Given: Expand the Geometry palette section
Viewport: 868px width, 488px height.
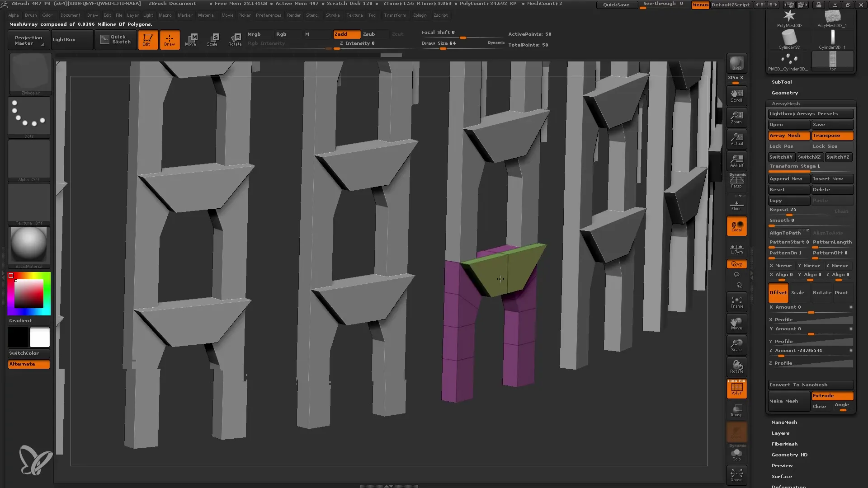Looking at the screenshot, I should tap(785, 93).
